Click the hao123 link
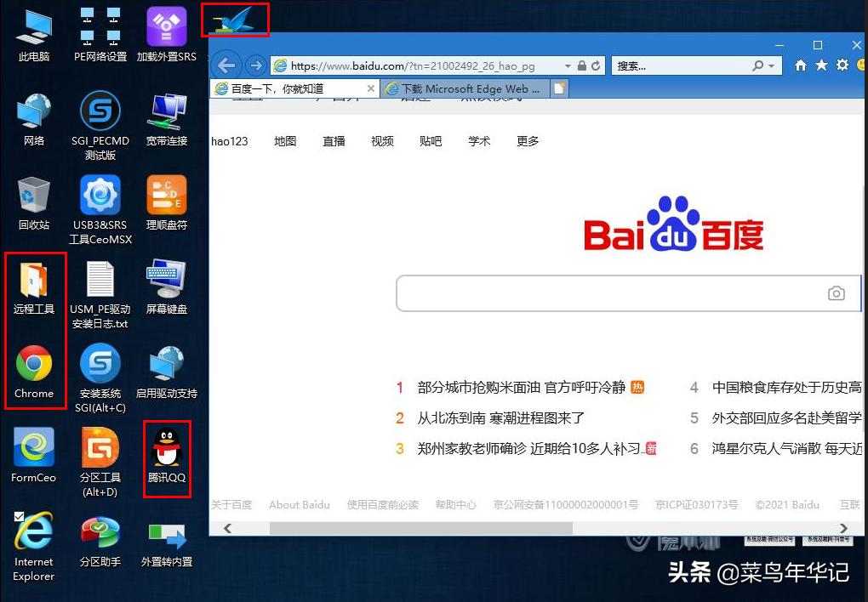Screen dimensions: 868x602 point(229,141)
